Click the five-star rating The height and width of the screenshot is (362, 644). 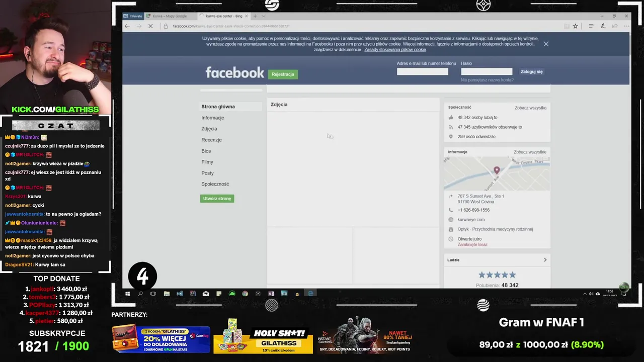tap(497, 275)
